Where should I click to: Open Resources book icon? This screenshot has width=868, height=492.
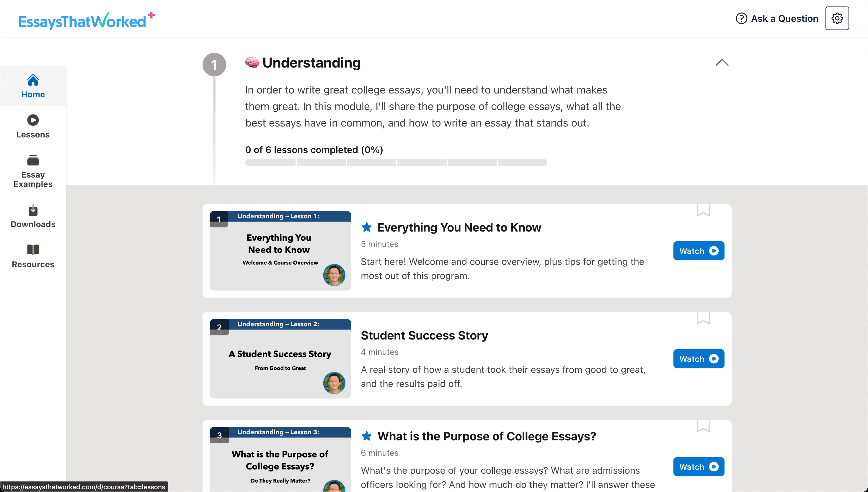[33, 250]
